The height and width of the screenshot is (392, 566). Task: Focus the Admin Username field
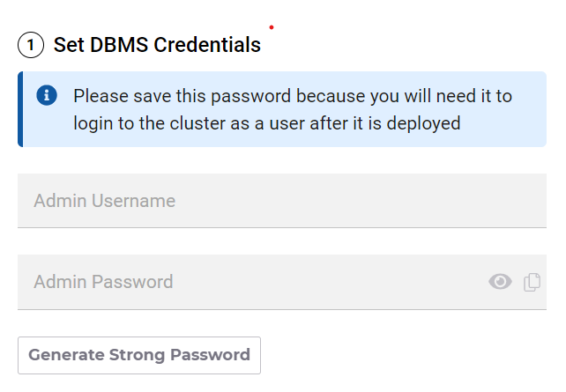282,201
